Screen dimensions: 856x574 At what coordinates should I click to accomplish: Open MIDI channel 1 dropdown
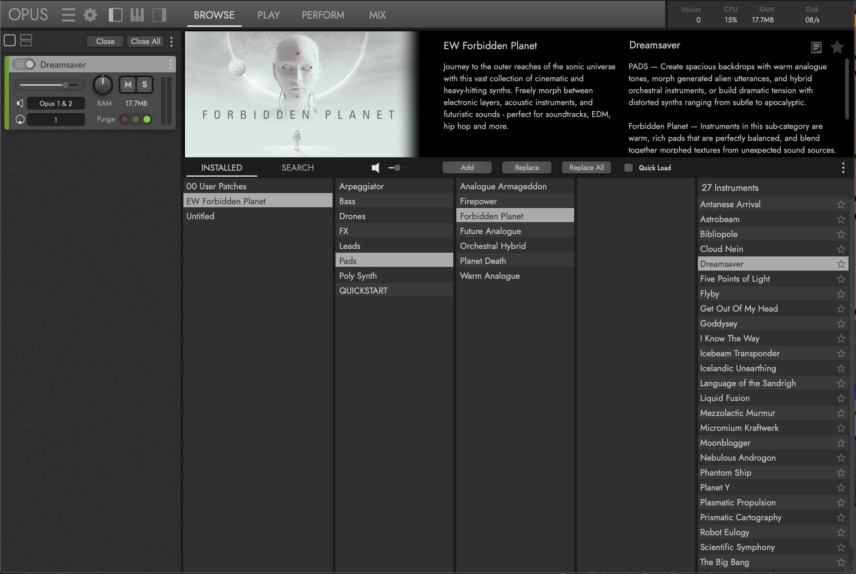56,120
